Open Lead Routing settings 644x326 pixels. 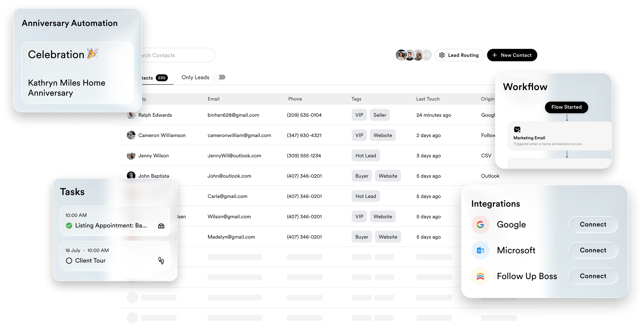(459, 55)
